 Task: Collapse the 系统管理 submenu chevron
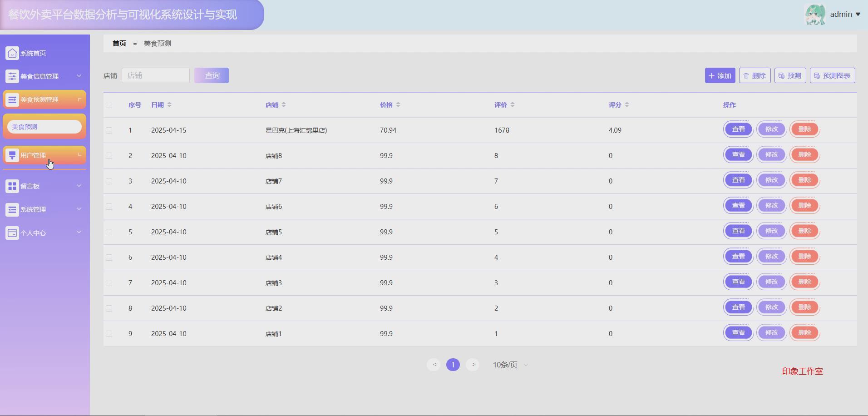(79, 209)
